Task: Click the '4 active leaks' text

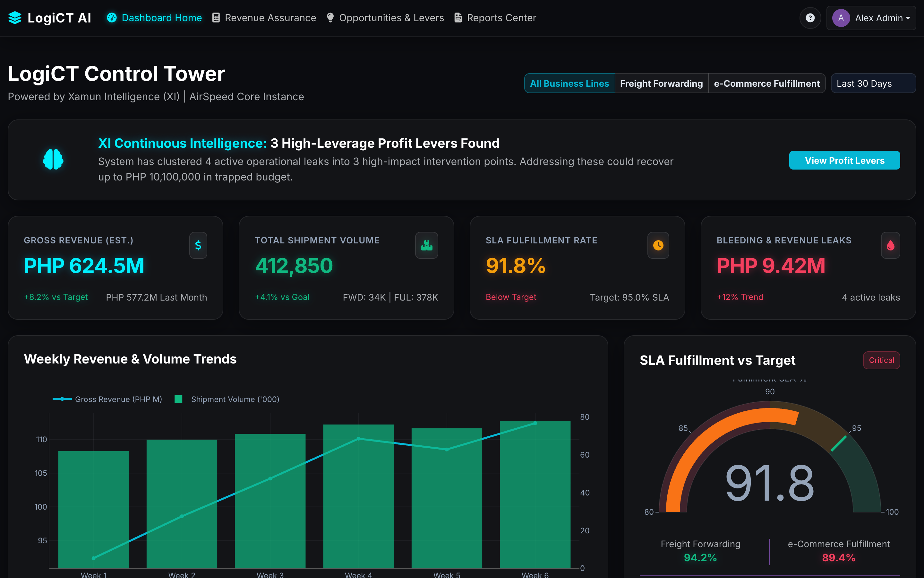Action: [871, 297]
